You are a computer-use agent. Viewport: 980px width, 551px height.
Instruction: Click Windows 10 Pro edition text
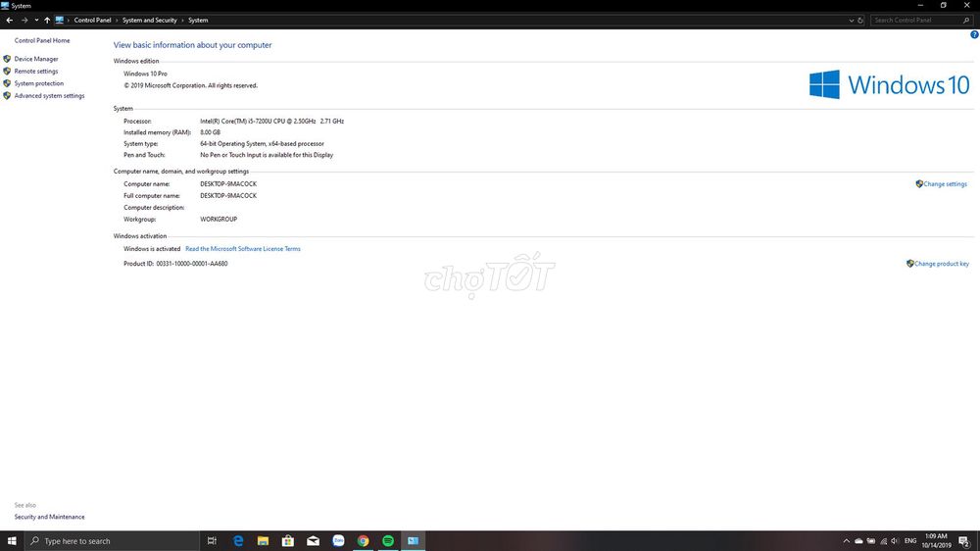pos(145,74)
